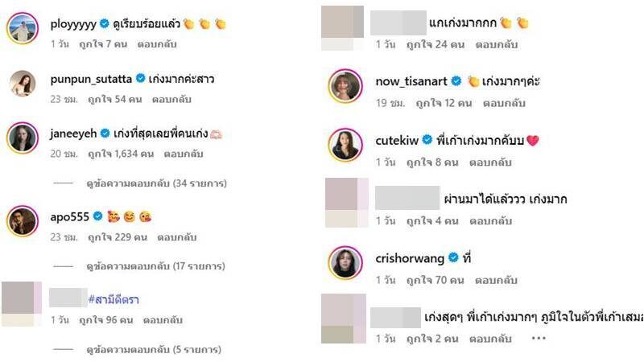644x362 pixels.
Task: Reply to cutekiw's comment
Action: [x=490, y=162]
